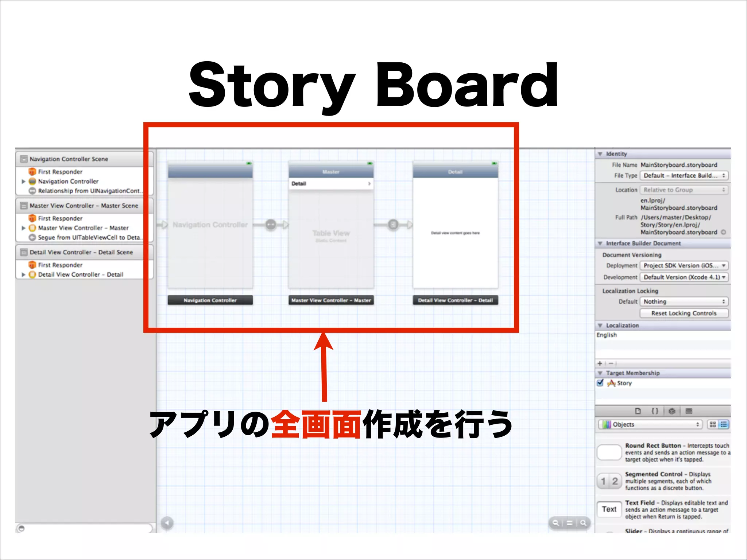This screenshot has width=747, height=560.
Task: Switch object library to icon grid view
Action: coord(713,424)
